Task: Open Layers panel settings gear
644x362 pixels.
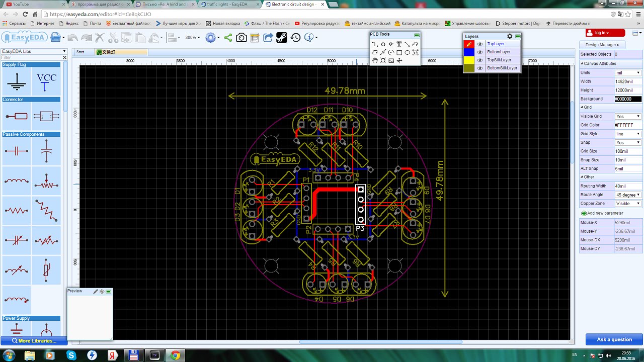Action: coord(510,36)
